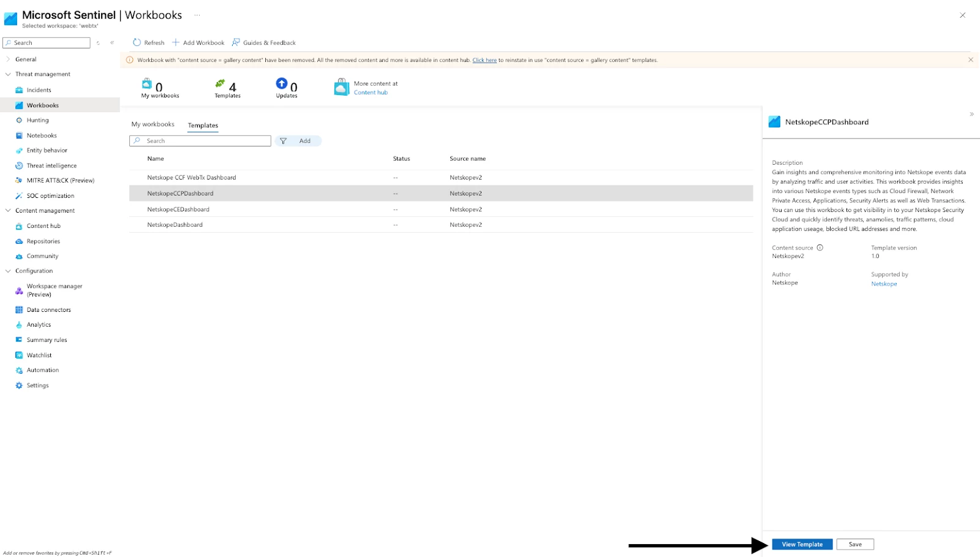Click the Refresh toolbar icon
This screenshot has height=557, width=980.
point(137,42)
